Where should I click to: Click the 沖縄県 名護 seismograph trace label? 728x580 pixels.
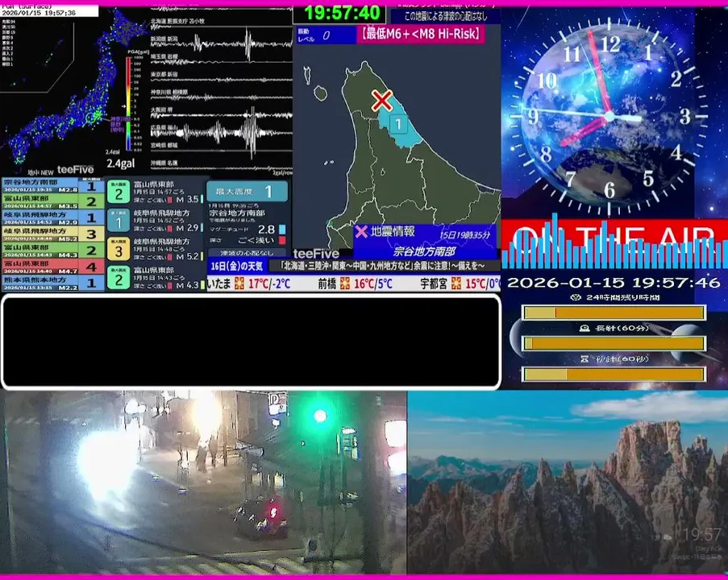[x=164, y=163]
